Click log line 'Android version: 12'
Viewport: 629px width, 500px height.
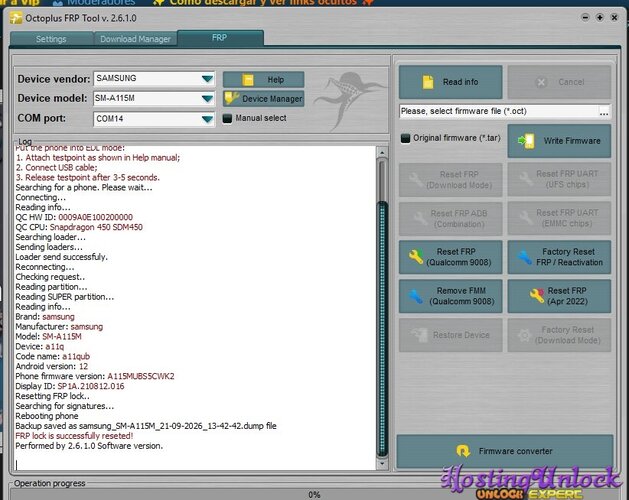[52, 366]
